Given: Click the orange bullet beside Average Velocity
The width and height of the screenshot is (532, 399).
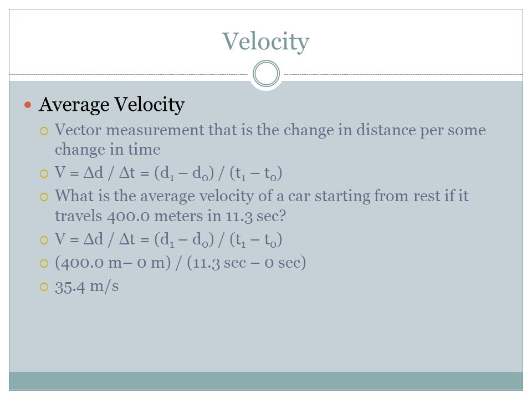Looking at the screenshot, I should pos(28,105).
